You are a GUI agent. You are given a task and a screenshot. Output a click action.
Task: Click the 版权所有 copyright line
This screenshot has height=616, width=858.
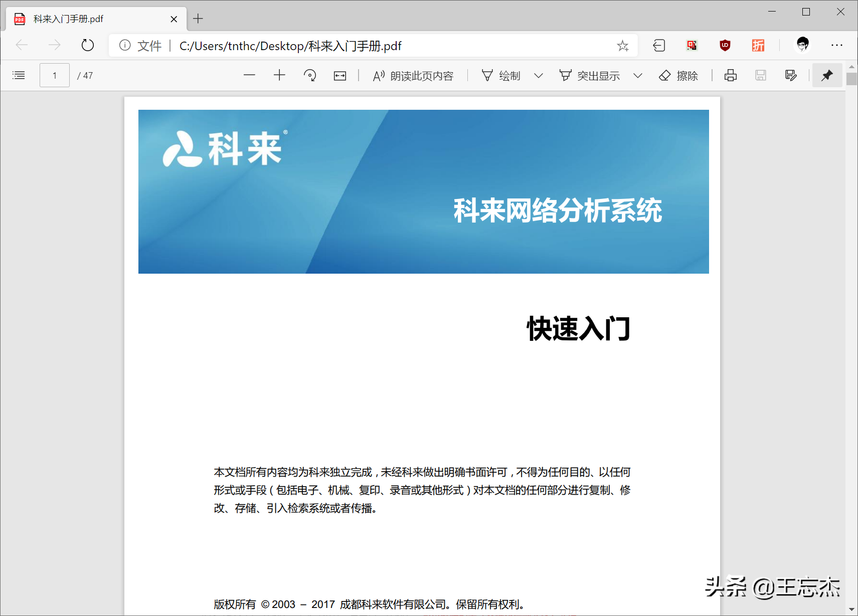click(x=370, y=604)
